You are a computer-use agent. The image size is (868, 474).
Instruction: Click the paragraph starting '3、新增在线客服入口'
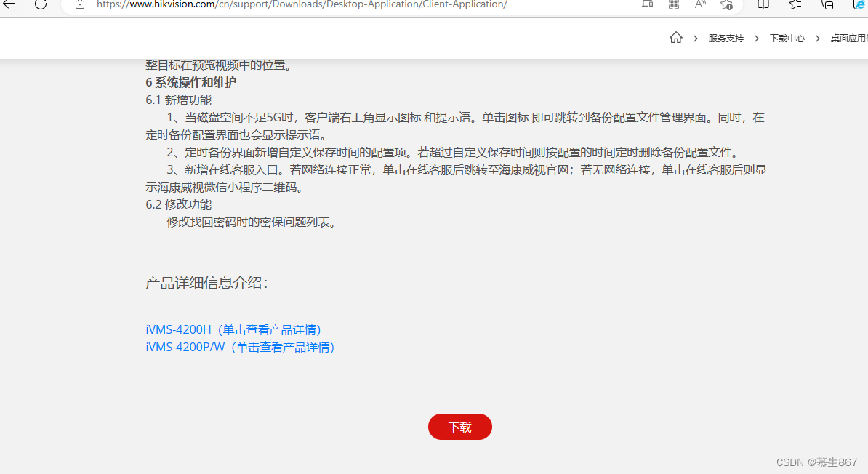tap(456, 179)
